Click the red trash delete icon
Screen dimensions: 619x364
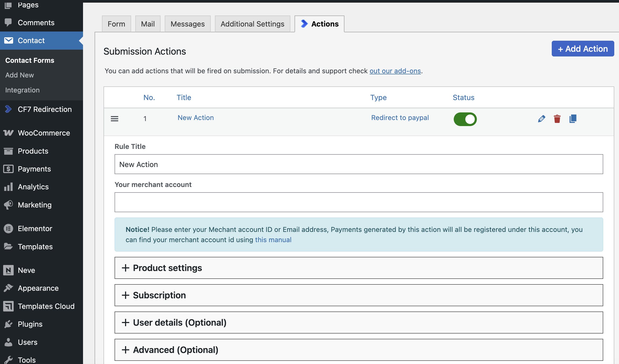click(557, 119)
